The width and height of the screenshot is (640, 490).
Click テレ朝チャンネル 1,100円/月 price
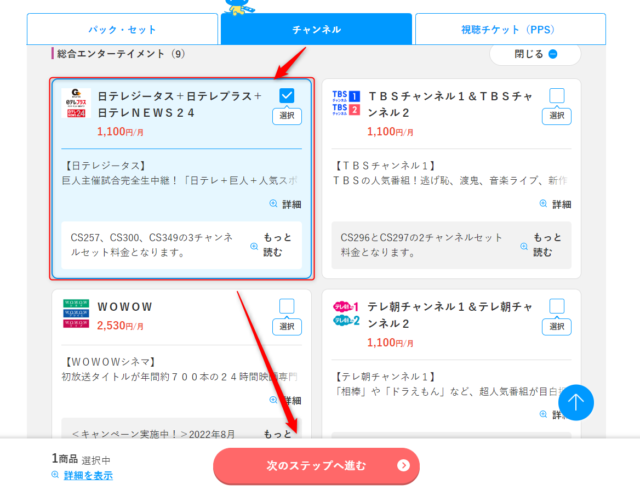(390, 342)
